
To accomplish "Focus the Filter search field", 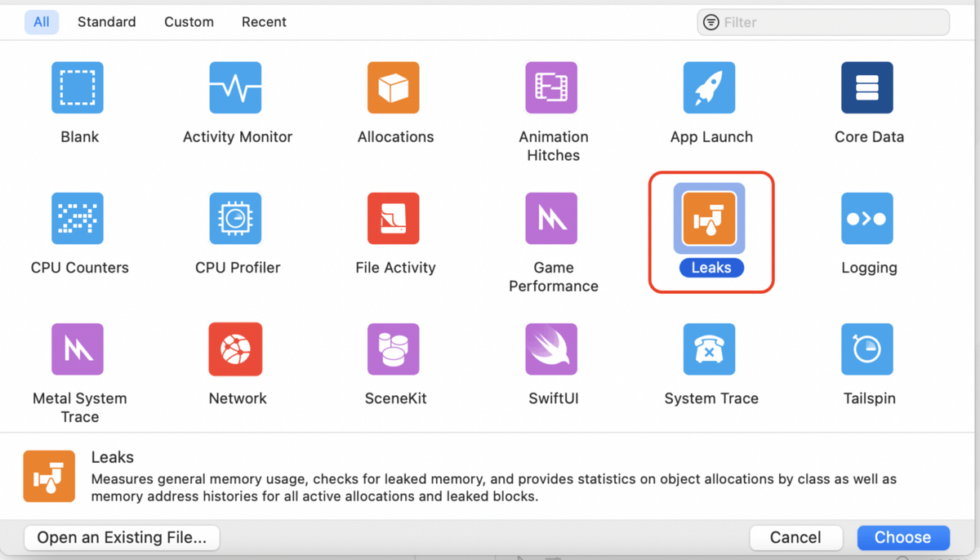I will (823, 22).
